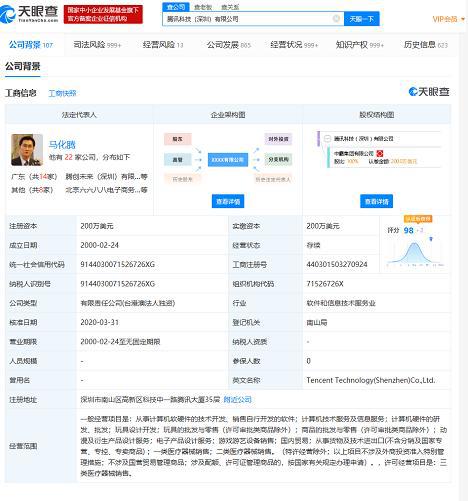Screen dimensions: 468x501
Task: Click 查看详情 under the 股权结构图
Action: pos(376,201)
